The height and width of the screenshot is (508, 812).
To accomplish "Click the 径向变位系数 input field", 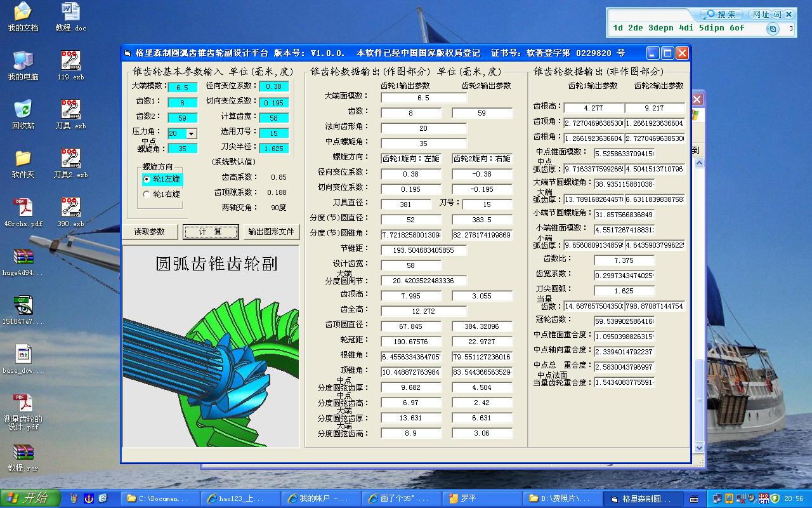I will click(274, 86).
